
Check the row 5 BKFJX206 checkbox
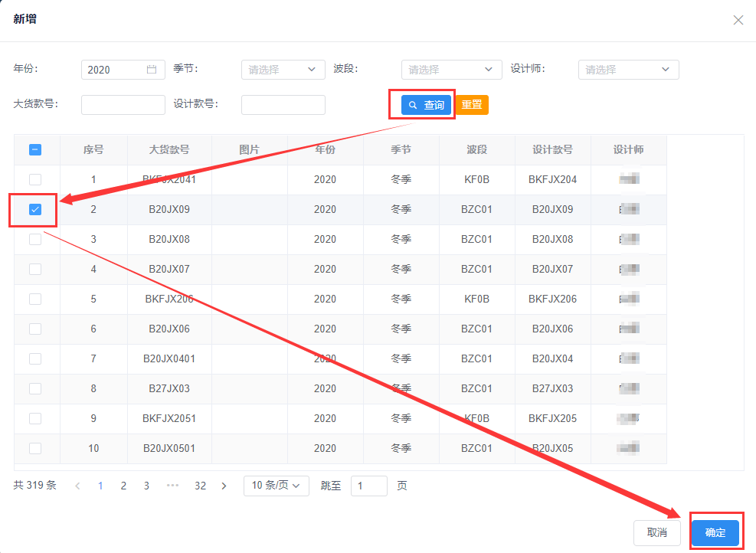35,299
